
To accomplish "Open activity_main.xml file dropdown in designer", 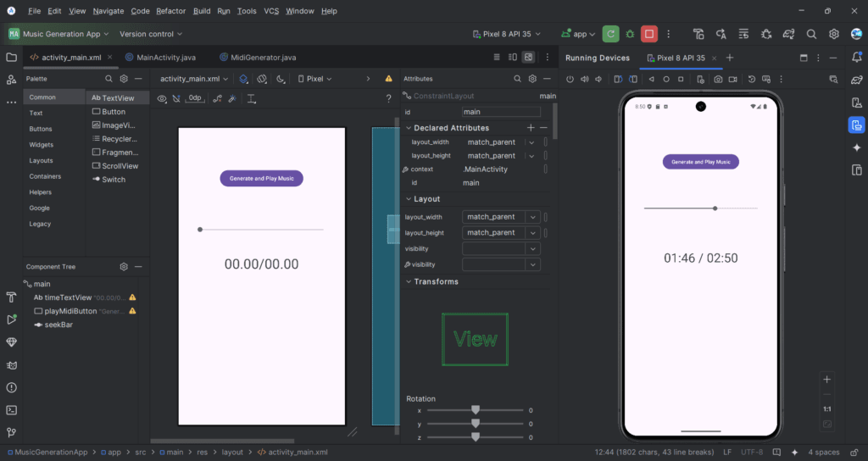I will [x=194, y=79].
